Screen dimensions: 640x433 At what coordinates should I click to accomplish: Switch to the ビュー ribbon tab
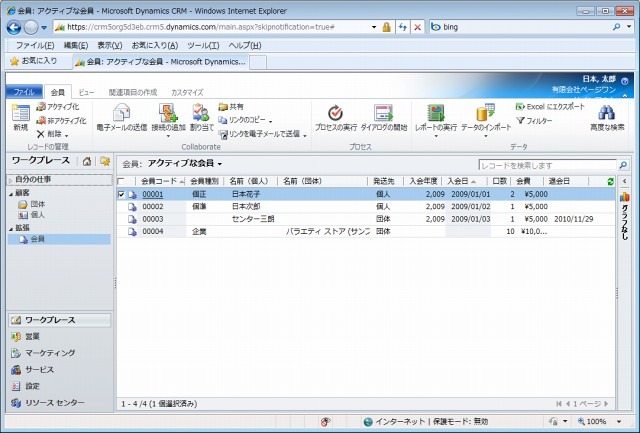[x=86, y=92]
